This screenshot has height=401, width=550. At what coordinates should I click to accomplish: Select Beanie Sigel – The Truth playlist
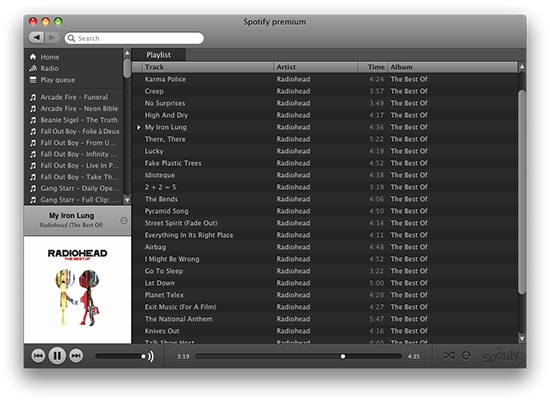tap(79, 120)
